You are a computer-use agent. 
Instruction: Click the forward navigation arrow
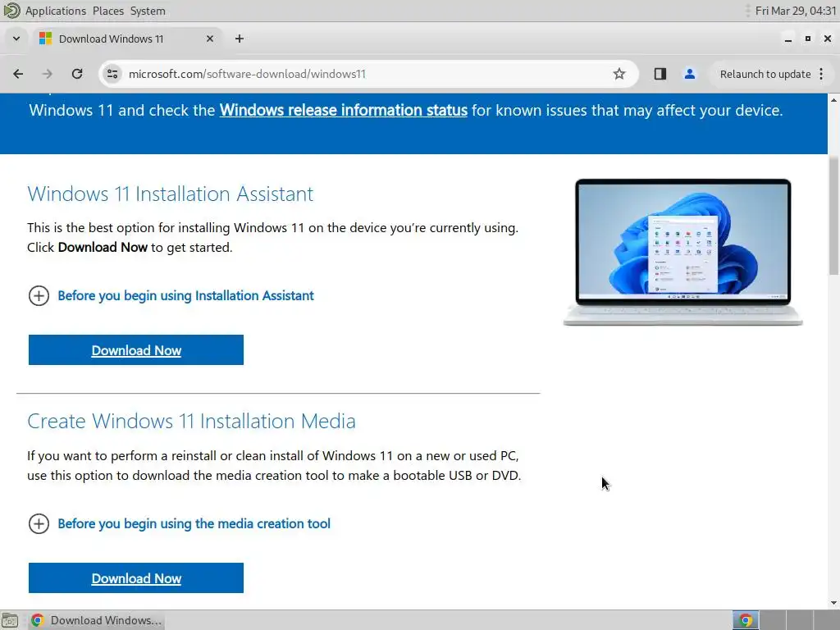47,74
